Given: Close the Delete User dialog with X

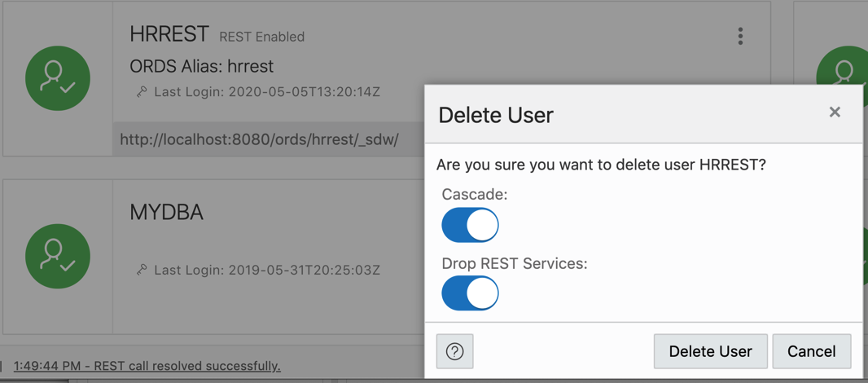Looking at the screenshot, I should pyautogui.click(x=835, y=112).
